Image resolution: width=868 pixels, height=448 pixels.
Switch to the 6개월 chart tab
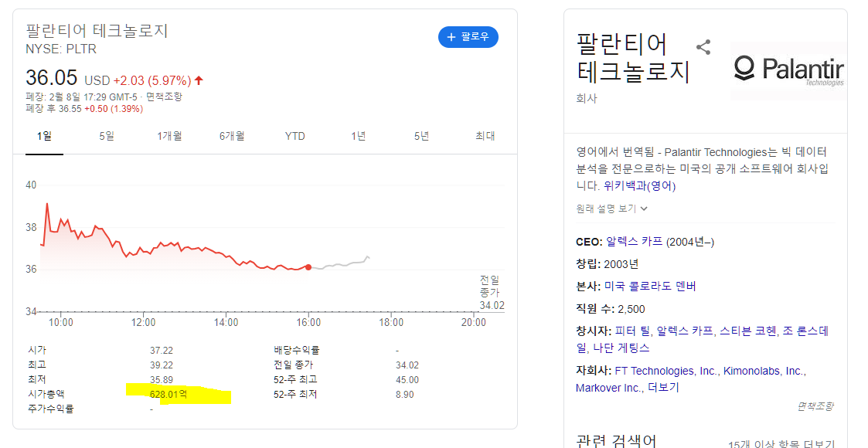pyautogui.click(x=232, y=136)
